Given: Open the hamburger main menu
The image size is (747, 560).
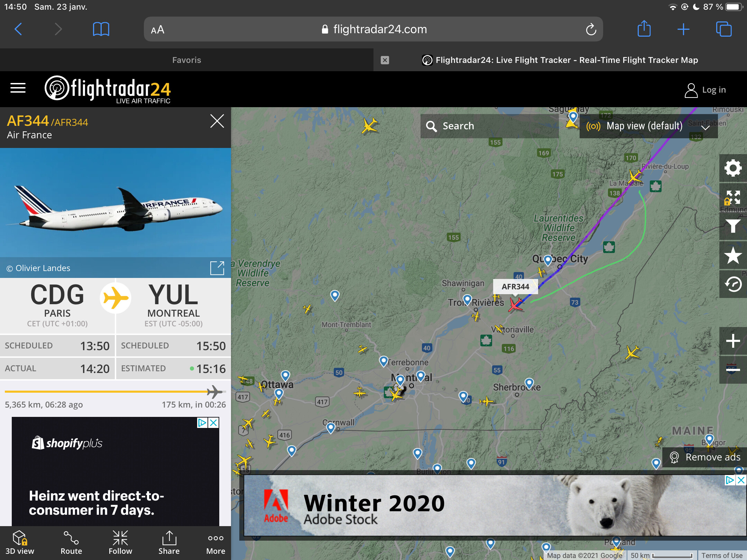Looking at the screenshot, I should coord(18,88).
